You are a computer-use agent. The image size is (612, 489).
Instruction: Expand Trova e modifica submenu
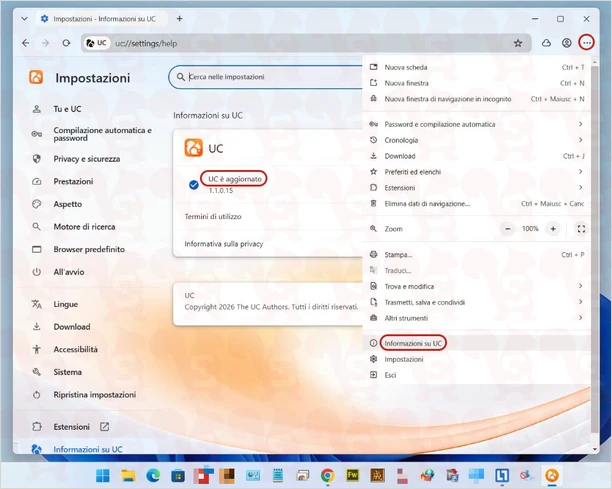click(x=476, y=286)
